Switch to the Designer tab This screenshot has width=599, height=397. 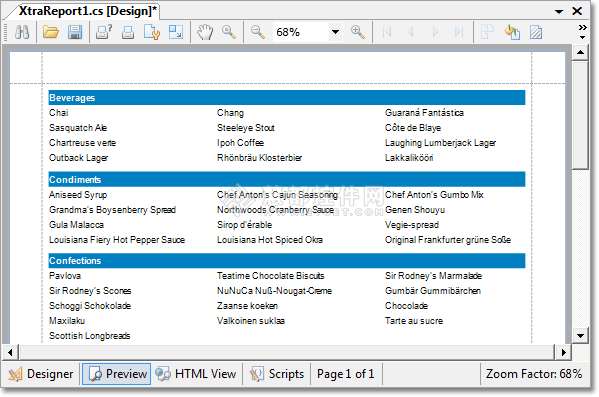[41, 374]
